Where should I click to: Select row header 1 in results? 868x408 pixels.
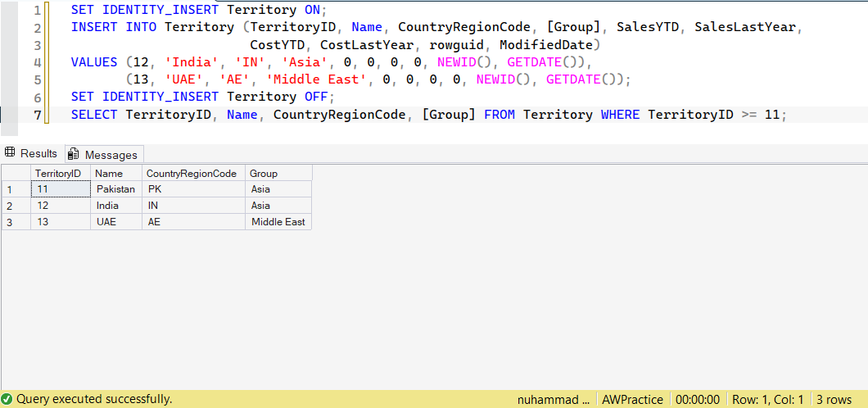pyautogui.click(x=16, y=188)
